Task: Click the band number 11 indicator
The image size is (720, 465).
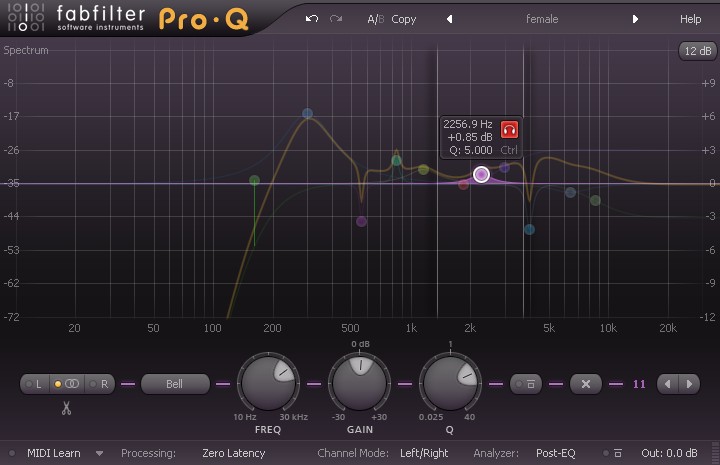Action: (639, 384)
